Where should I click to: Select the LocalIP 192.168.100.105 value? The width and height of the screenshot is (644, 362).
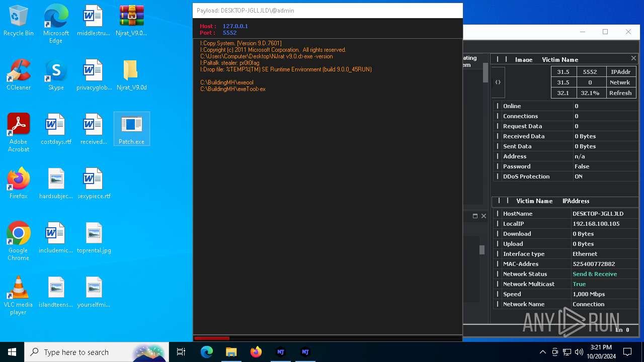(x=596, y=224)
